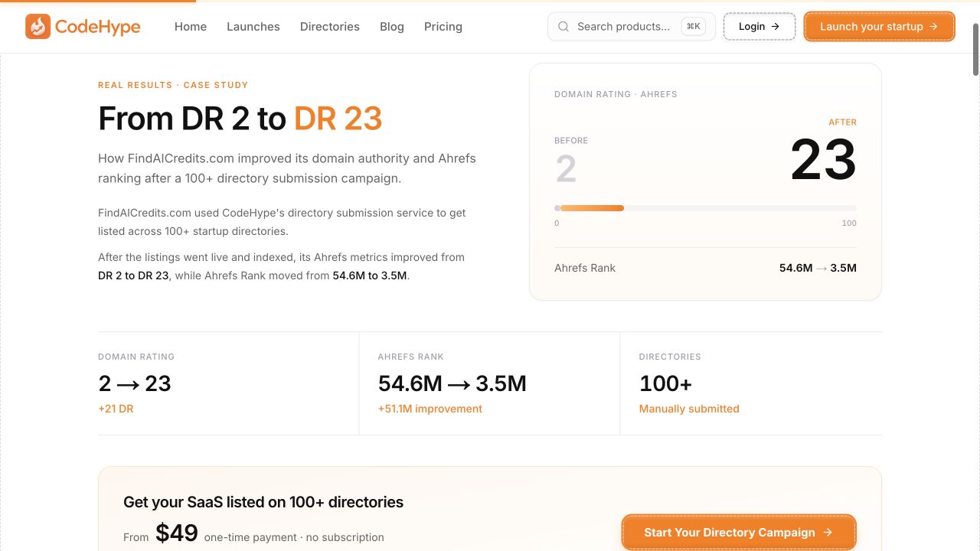Click the '100' progress bar end label
This screenshot has height=551, width=980.
click(x=849, y=223)
